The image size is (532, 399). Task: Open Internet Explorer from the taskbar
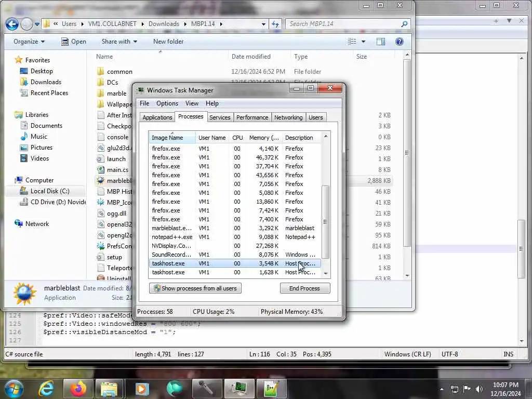[46, 389]
